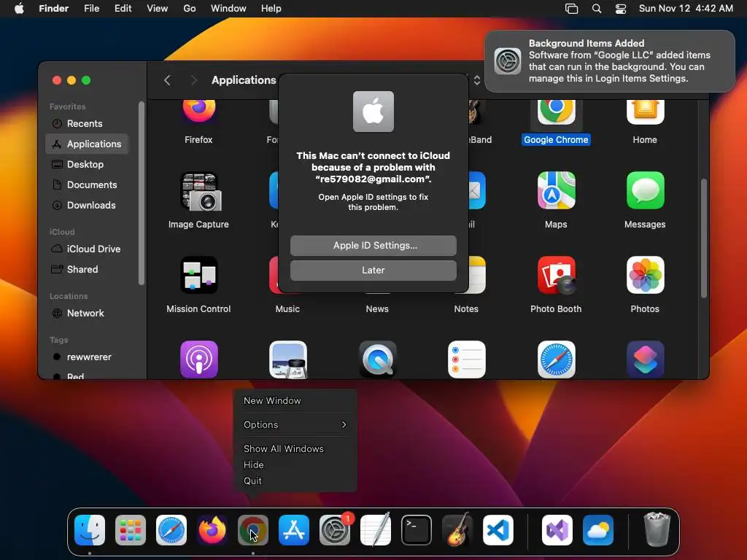Open the View menu
747x560 pixels.
tap(158, 9)
